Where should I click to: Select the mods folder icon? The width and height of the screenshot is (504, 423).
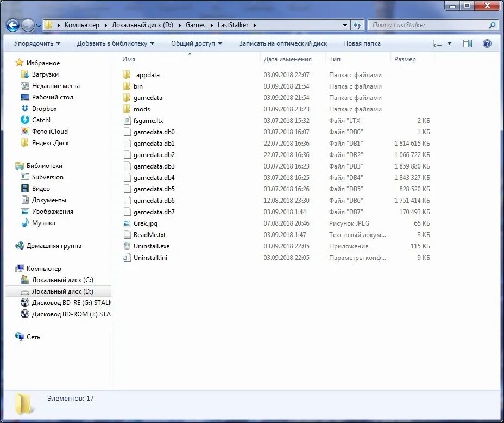point(127,109)
